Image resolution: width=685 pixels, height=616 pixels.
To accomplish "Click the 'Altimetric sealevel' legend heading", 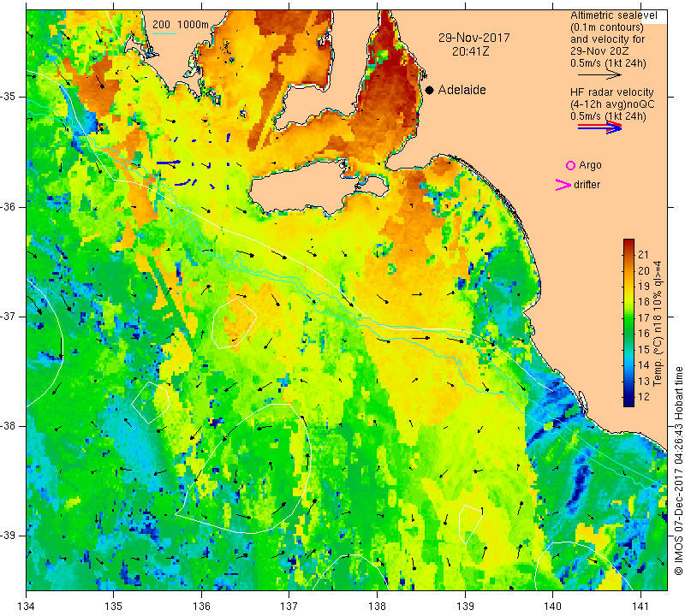I will coord(613,15).
